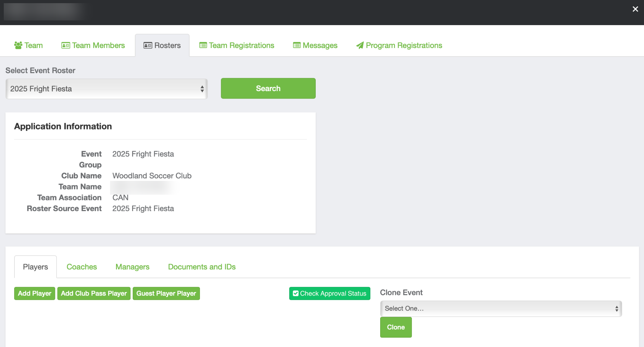The image size is (644, 347).
Task: Click the Rosters ID card icon
Action: 148,46
